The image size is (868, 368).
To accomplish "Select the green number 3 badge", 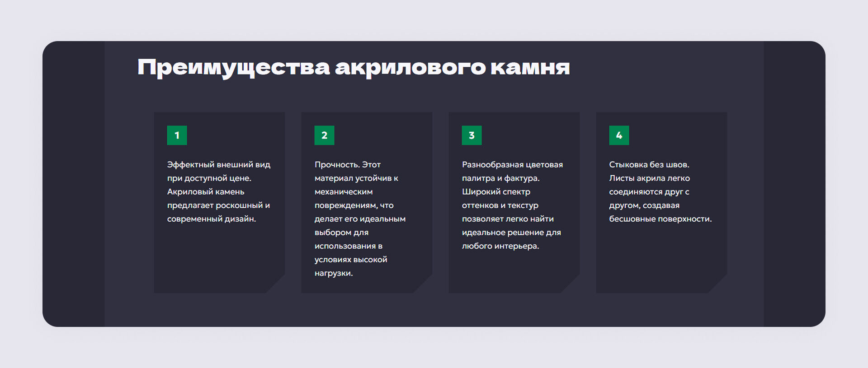I will tap(472, 135).
